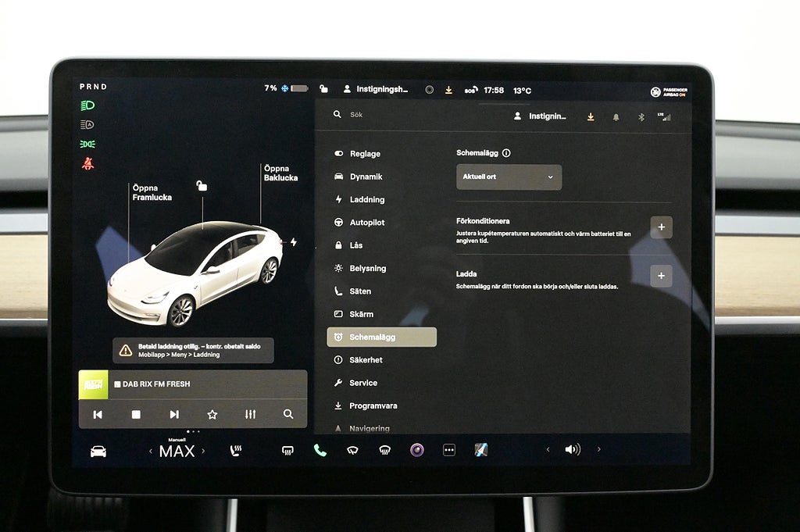Add a Förkonditionera schedule with plus
This screenshot has width=800, height=532.
[x=661, y=227]
